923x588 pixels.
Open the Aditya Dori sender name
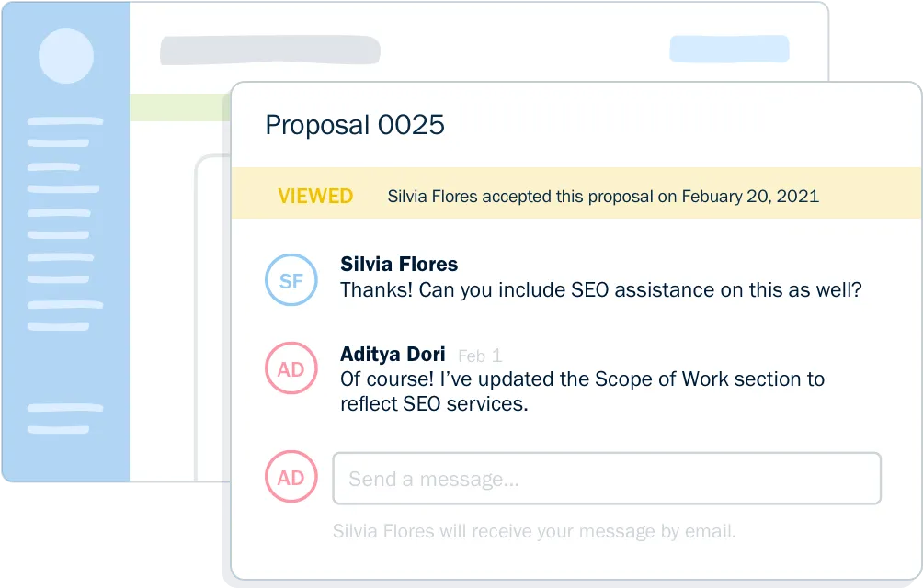click(393, 355)
